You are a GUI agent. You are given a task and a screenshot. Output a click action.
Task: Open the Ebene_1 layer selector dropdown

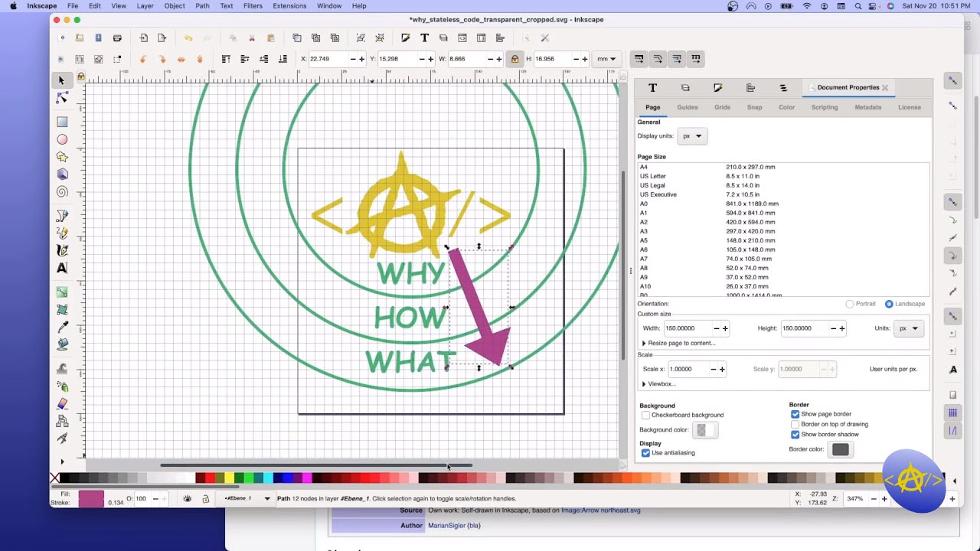point(247,498)
